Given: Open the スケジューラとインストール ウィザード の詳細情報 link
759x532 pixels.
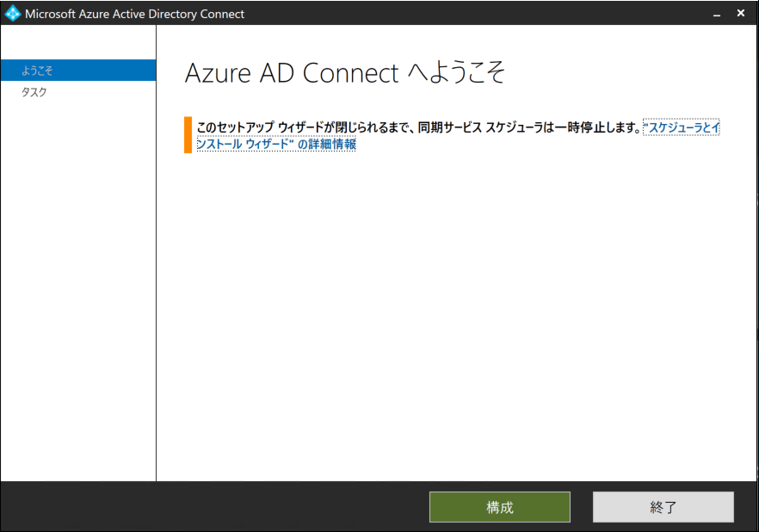Looking at the screenshot, I should pos(276,145).
